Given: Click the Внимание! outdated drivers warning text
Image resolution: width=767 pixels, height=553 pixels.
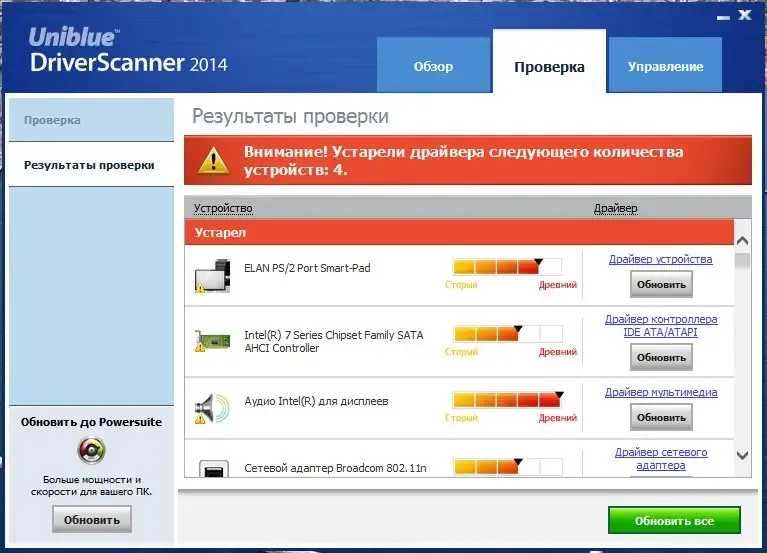Looking at the screenshot, I should pyautogui.click(x=464, y=160).
